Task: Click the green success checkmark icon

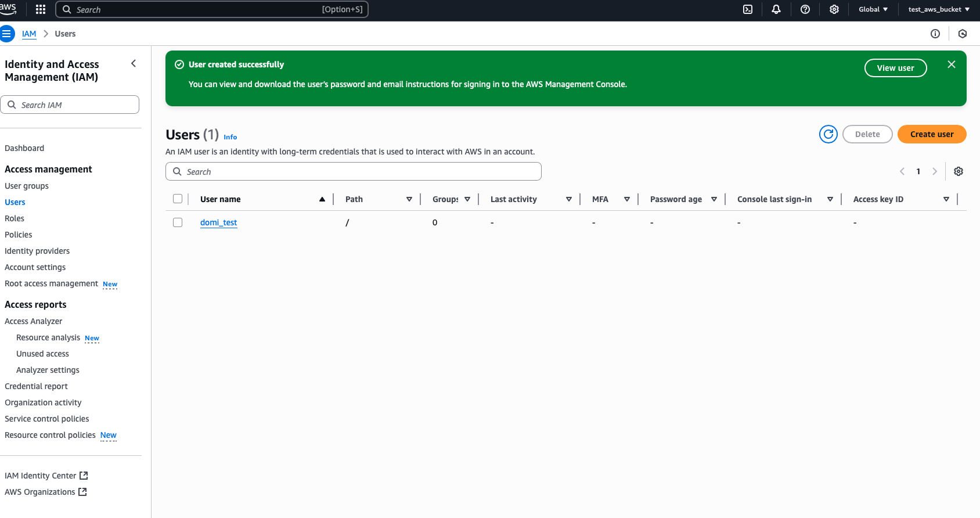Action: tap(179, 64)
